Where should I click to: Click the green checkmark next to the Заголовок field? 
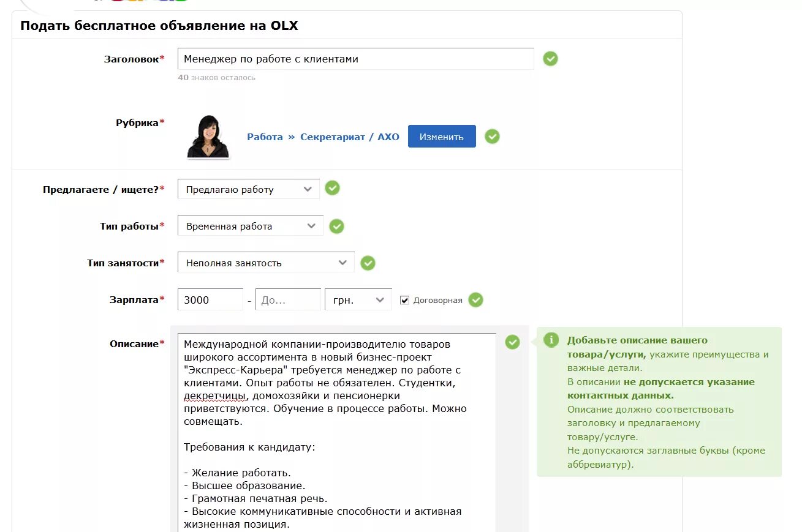[550, 59]
